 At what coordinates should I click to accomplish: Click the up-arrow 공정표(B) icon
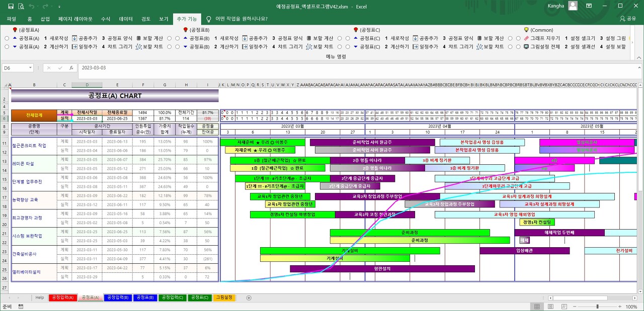coord(185,38)
